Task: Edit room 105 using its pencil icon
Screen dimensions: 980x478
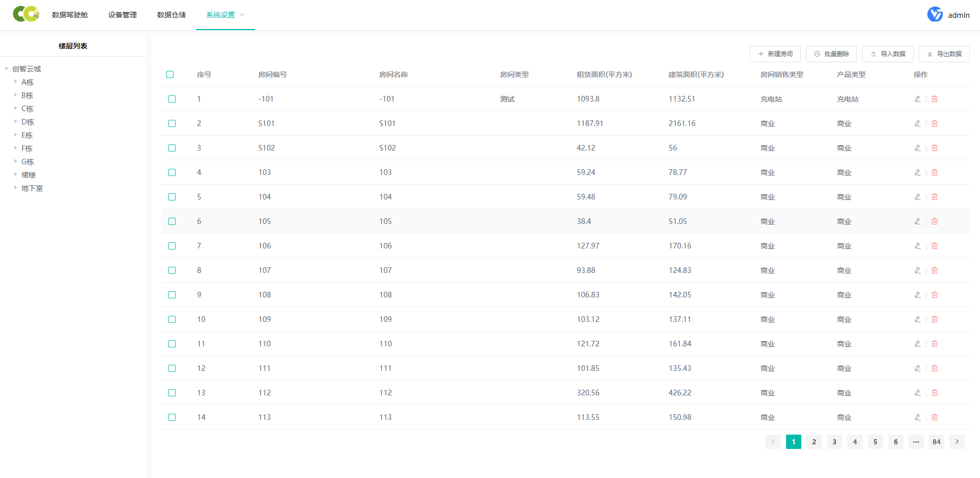Action: pyautogui.click(x=917, y=221)
